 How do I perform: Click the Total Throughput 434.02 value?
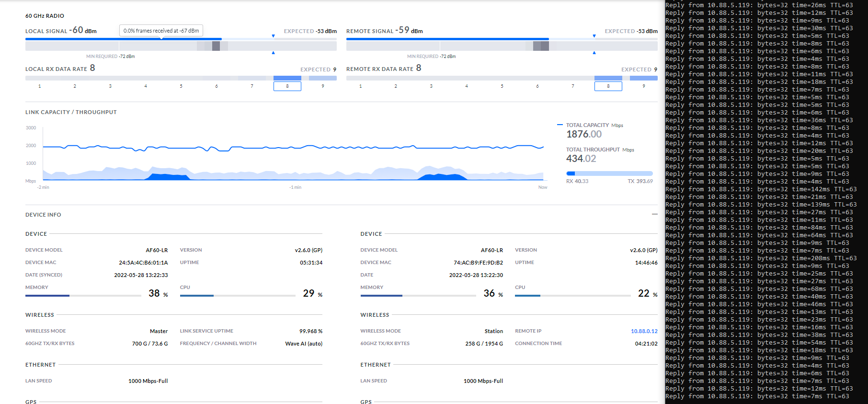point(581,159)
